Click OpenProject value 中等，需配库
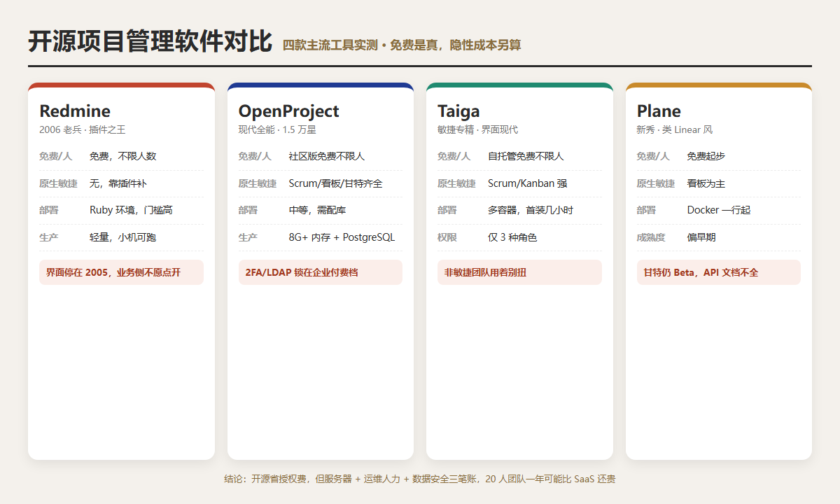The image size is (840, 504). [317, 210]
